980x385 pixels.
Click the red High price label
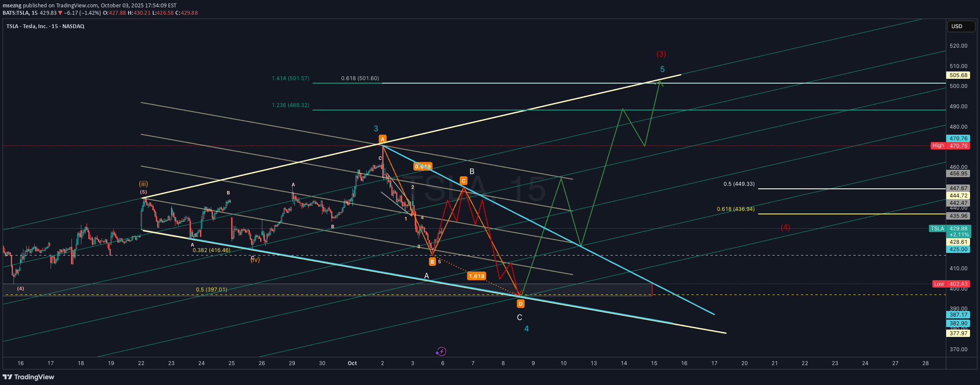click(938, 146)
